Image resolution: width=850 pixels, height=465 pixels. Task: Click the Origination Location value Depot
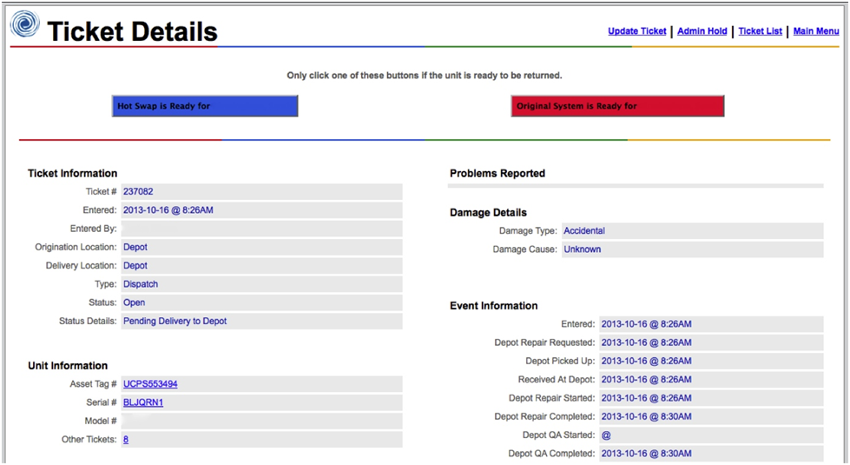[135, 247]
